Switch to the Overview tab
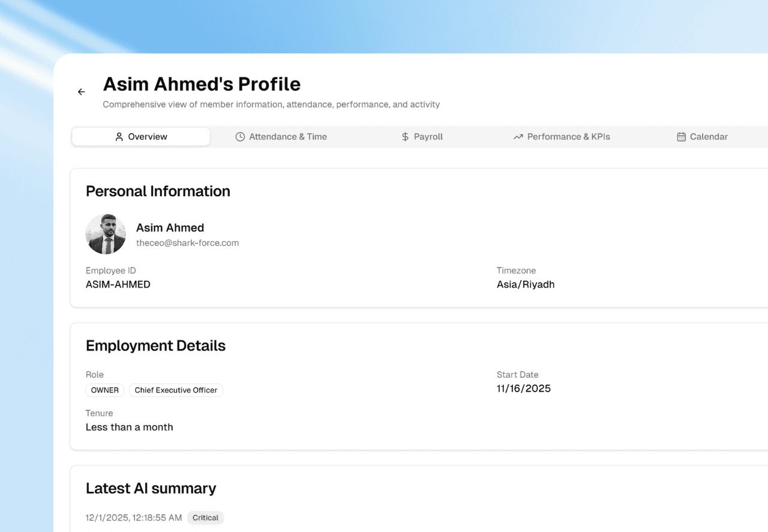The image size is (768, 532). [x=141, y=137]
